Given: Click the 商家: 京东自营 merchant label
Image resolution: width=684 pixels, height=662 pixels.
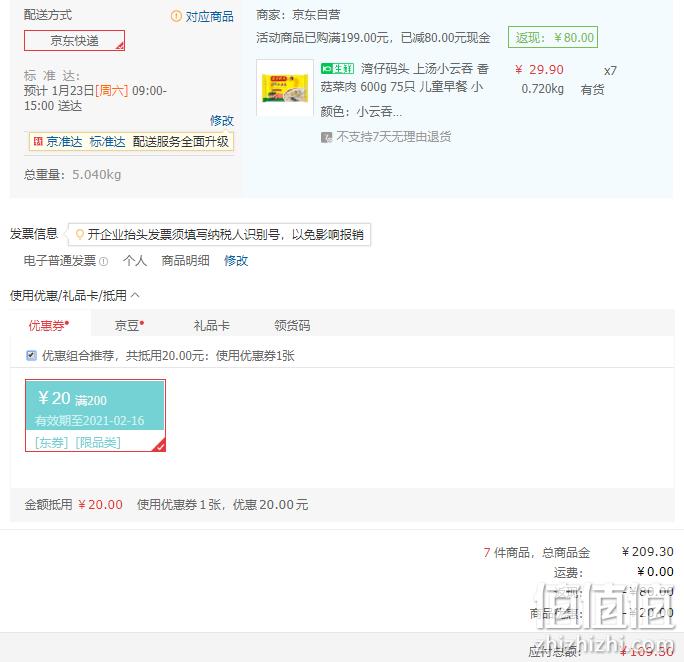Looking at the screenshot, I should click(298, 15).
